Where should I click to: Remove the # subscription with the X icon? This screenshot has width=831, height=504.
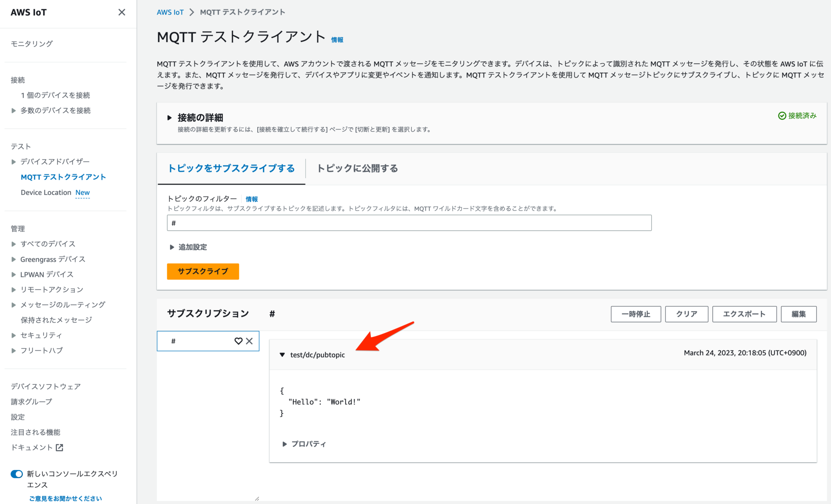click(x=249, y=341)
